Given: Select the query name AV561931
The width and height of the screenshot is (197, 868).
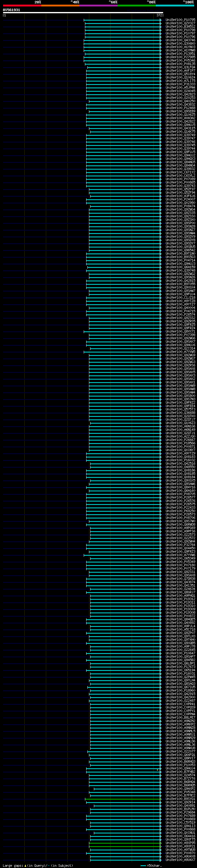Looking at the screenshot, I should pos(11,10).
